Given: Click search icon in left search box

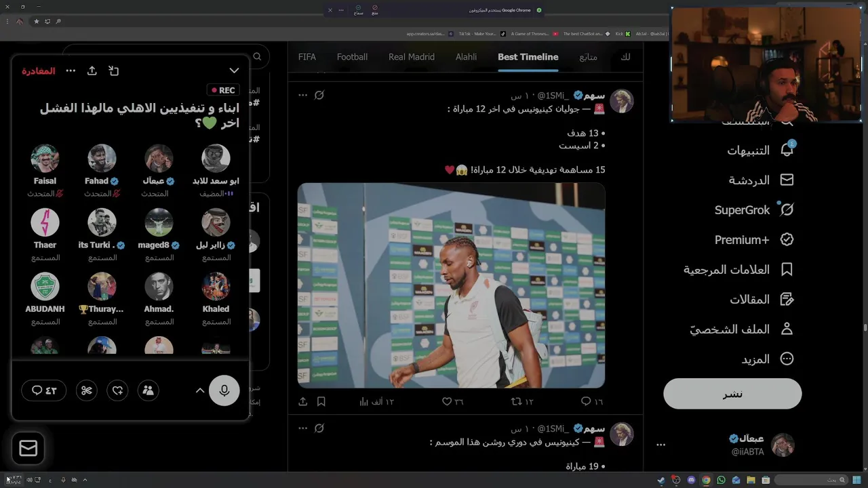Looking at the screenshot, I should (x=257, y=57).
